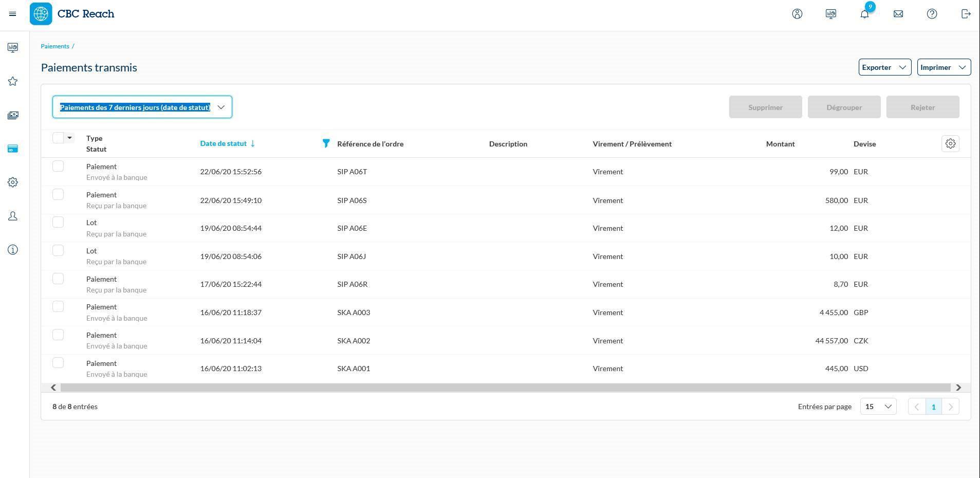Select checkbox for row SIP A06J
Screen dimensions: 980x478
pos(58,250)
